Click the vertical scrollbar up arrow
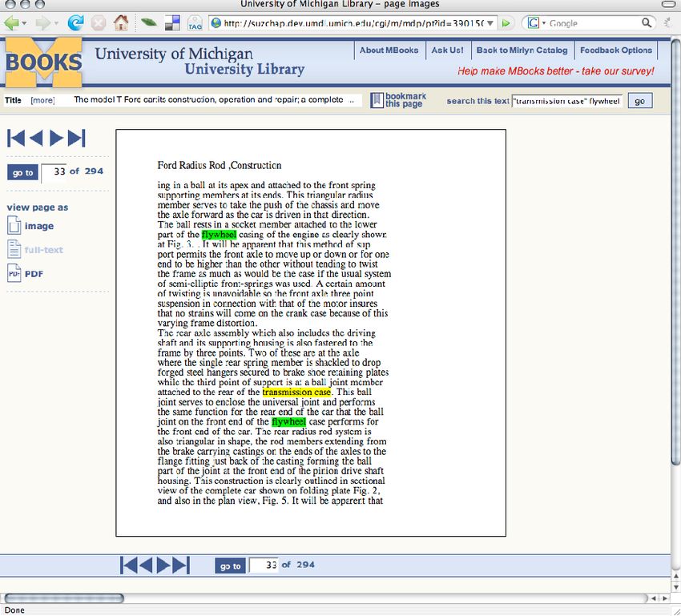The width and height of the screenshot is (681, 616). click(x=675, y=576)
